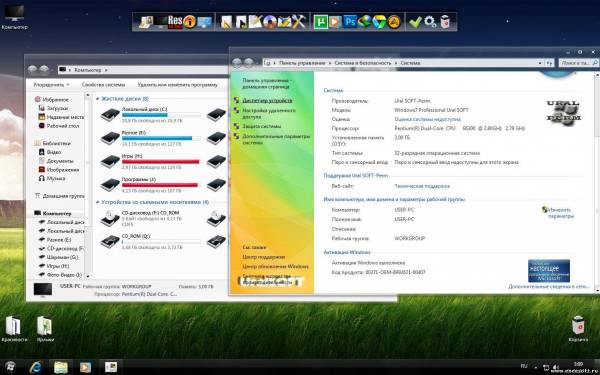Image resolution: width=600 pixels, height=375 pixels.
Task: Open the folder Explorer icon in the taskbar
Action: (61, 367)
